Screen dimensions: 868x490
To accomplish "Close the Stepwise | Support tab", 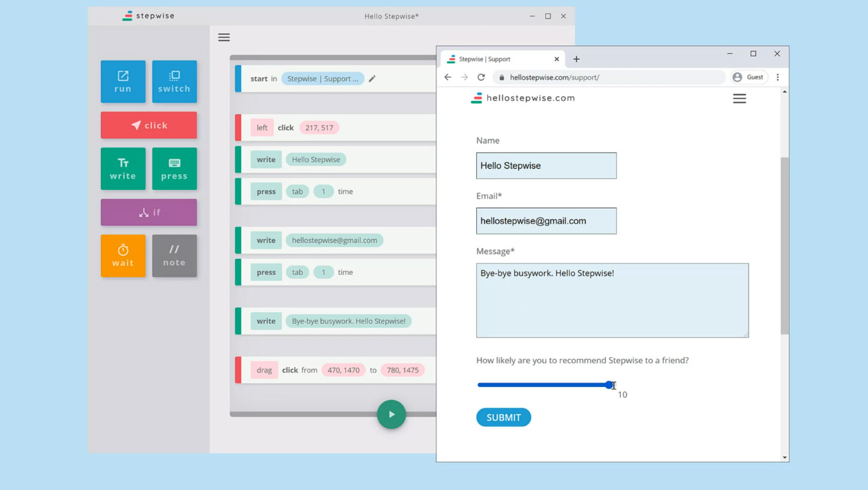I will point(557,59).
